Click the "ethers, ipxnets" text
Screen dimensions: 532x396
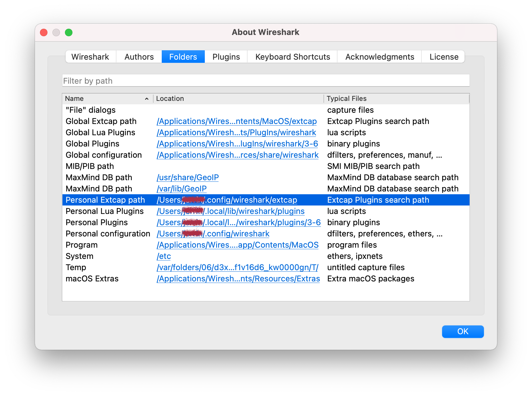(x=355, y=256)
